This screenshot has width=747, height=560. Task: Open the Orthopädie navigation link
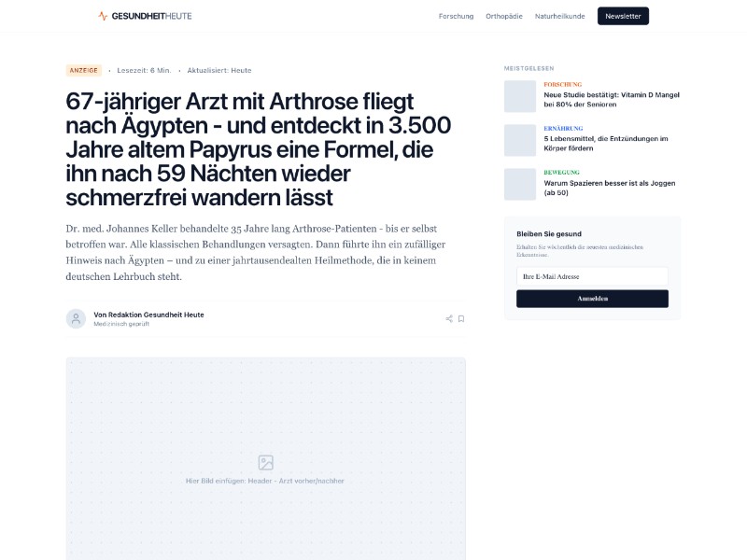(503, 16)
